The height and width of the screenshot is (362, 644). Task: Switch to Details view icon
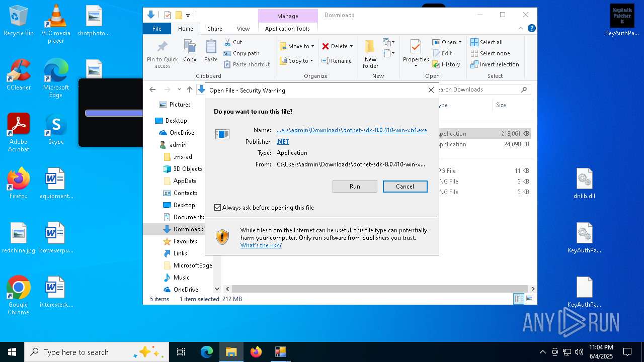(518, 299)
